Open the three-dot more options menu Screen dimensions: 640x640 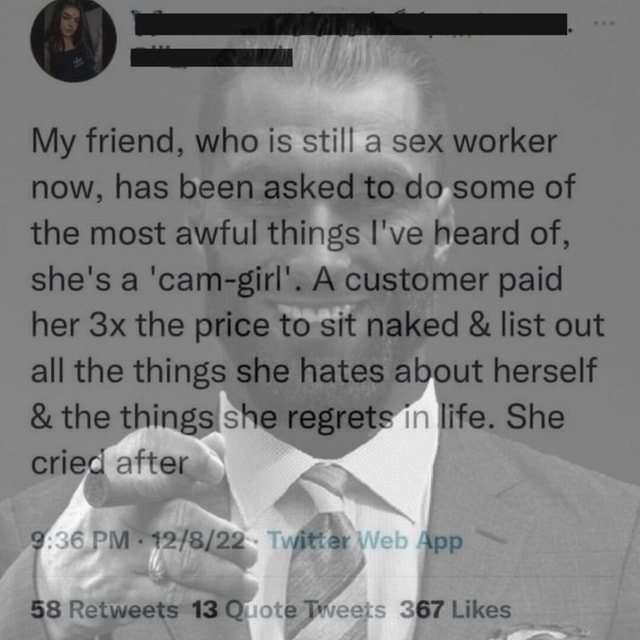[604, 24]
